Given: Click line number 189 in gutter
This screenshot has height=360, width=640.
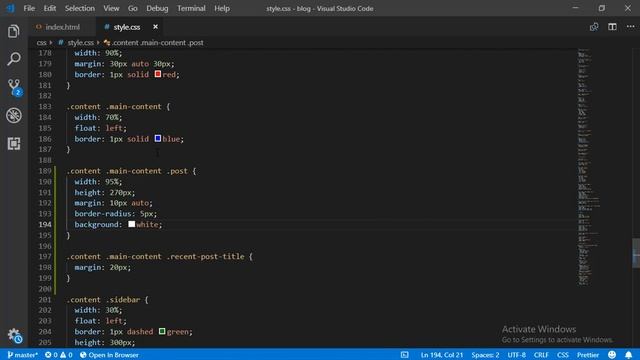Looking at the screenshot, I should tap(45, 171).
